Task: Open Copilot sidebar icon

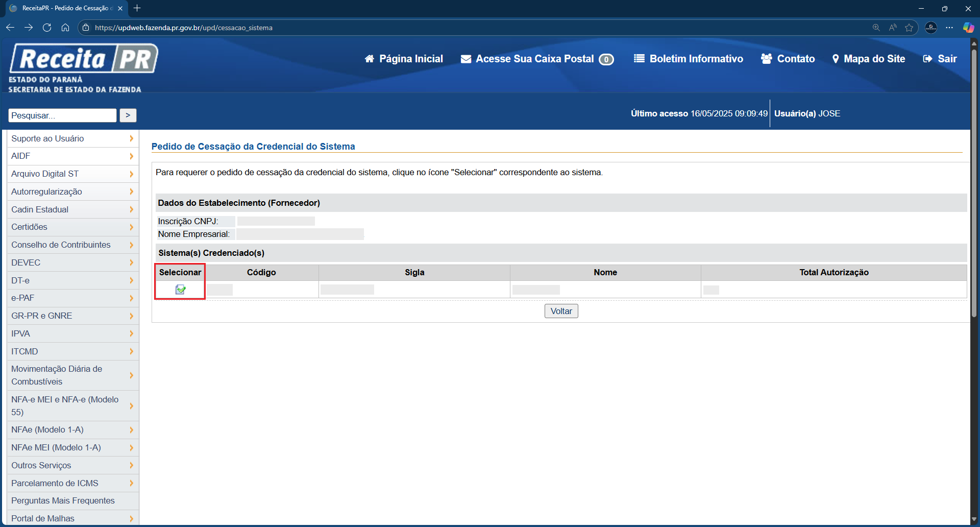Action: (968, 28)
